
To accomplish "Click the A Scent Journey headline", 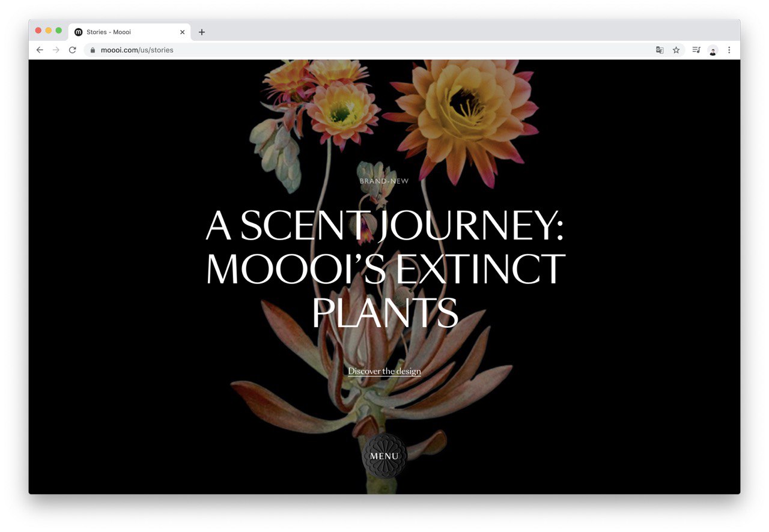I will pyautogui.click(x=385, y=268).
